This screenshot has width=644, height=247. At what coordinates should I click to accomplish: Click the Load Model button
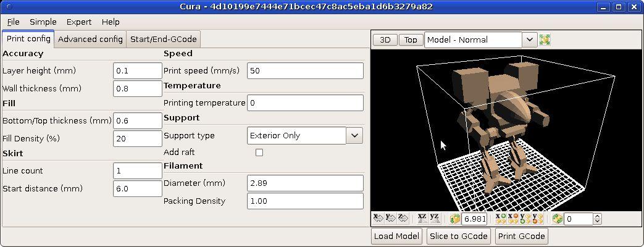[397, 237]
